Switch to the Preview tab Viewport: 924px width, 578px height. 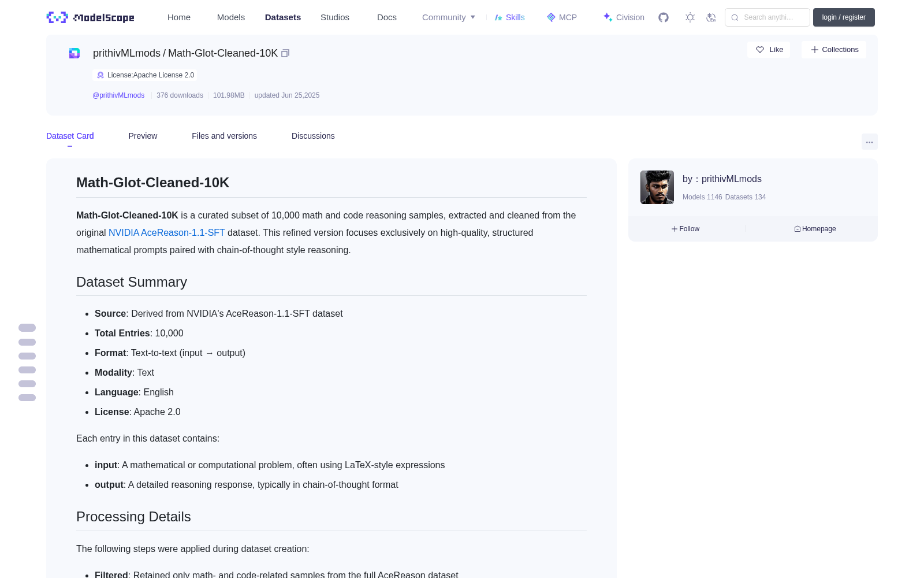pyautogui.click(x=143, y=136)
